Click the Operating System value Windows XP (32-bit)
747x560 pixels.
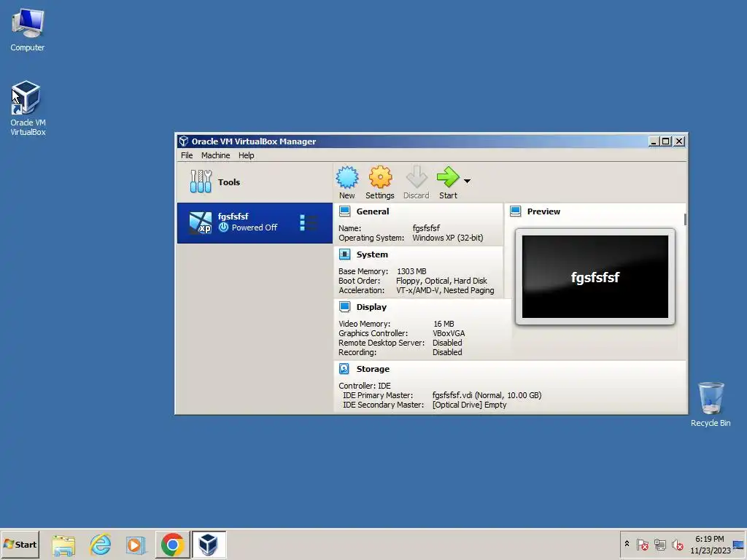(448, 238)
